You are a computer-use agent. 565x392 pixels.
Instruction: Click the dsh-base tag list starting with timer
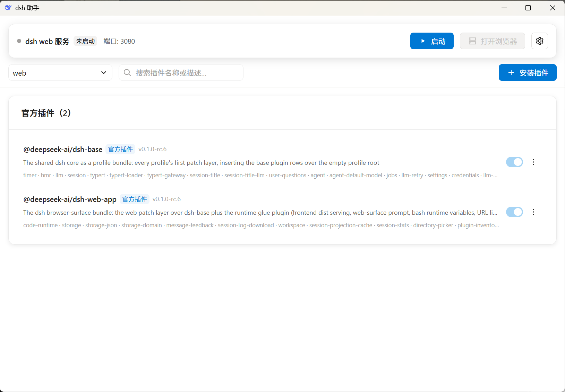tap(260, 175)
